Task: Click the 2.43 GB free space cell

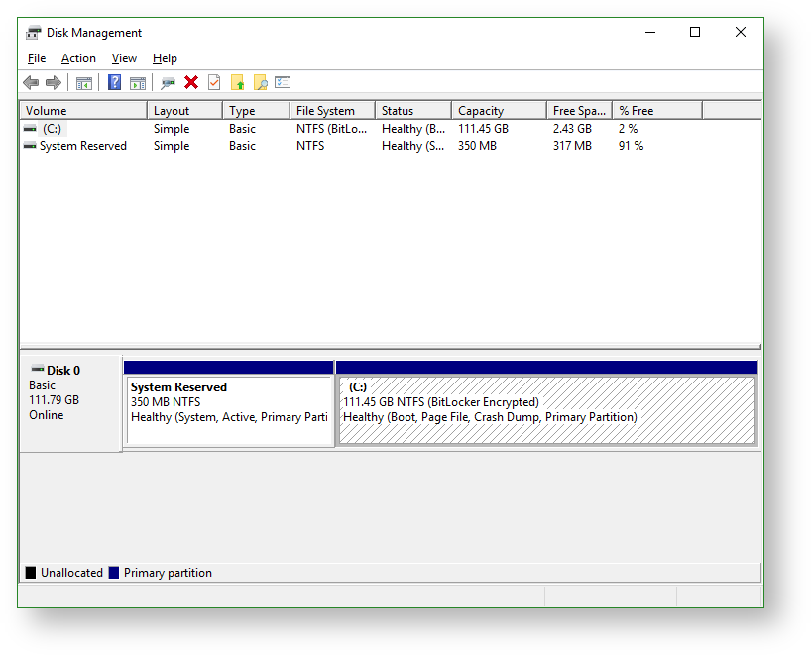Action: pos(572,129)
